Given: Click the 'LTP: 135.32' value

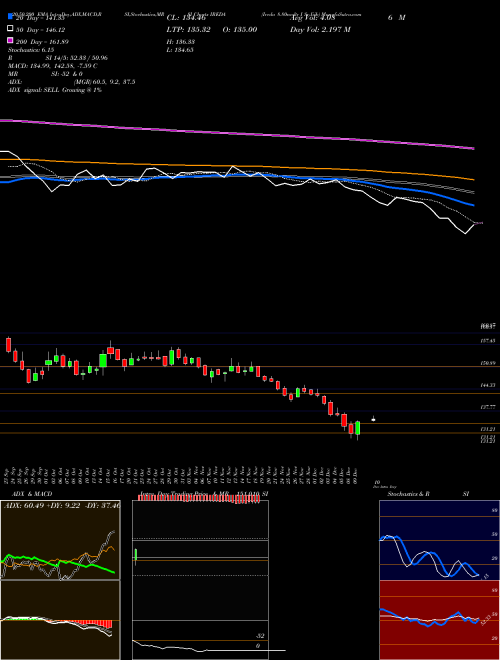Looking at the screenshot, I should click(188, 29).
